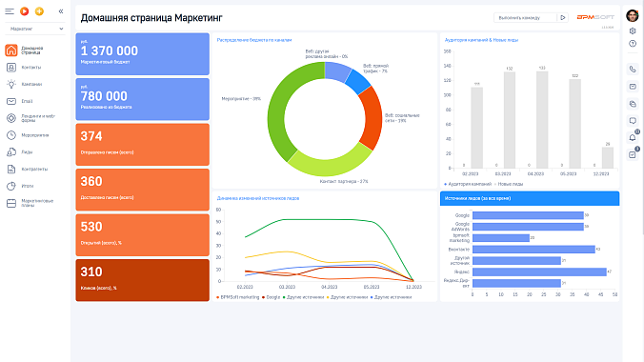The height and width of the screenshot is (362, 644).
Task: Click the Лиды label in sidebar
Action: pyautogui.click(x=27, y=152)
